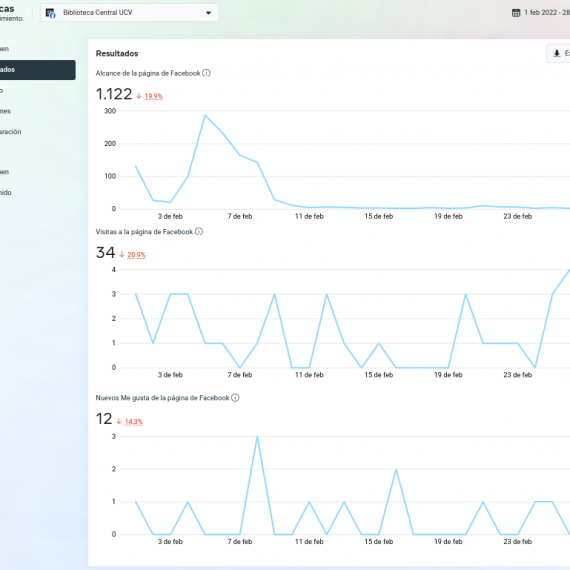The height and width of the screenshot is (570, 570).
Task: Click 'Visitas a la página de Facebook' title
Action: pyautogui.click(x=144, y=232)
